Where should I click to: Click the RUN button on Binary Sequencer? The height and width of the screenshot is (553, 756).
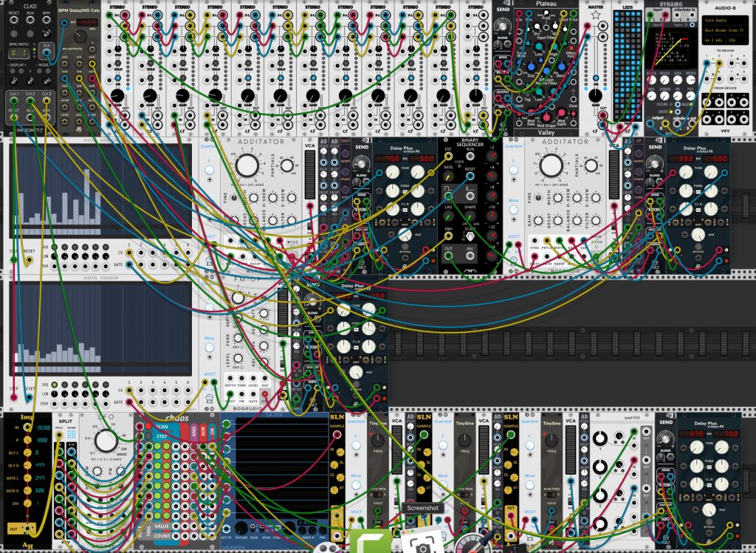470,157
